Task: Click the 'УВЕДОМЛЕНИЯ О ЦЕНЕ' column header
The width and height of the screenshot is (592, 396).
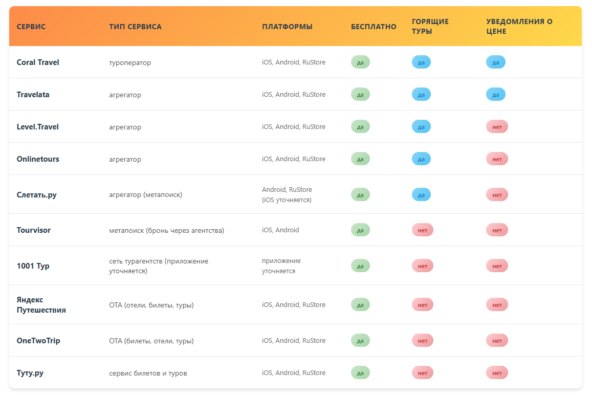Action: coord(519,26)
